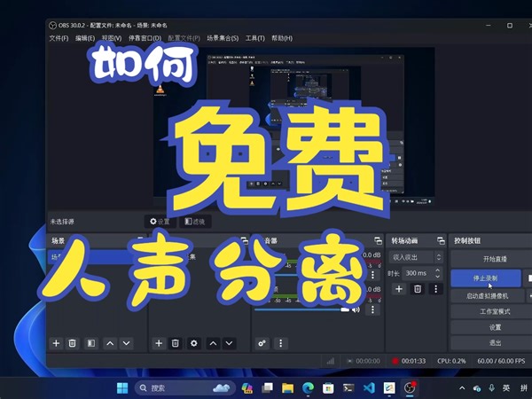Move source up with arrow icon

click(x=213, y=343)
